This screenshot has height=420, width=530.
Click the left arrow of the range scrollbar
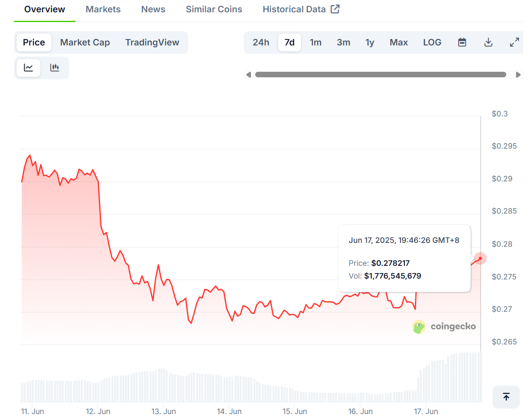point(248,75)
